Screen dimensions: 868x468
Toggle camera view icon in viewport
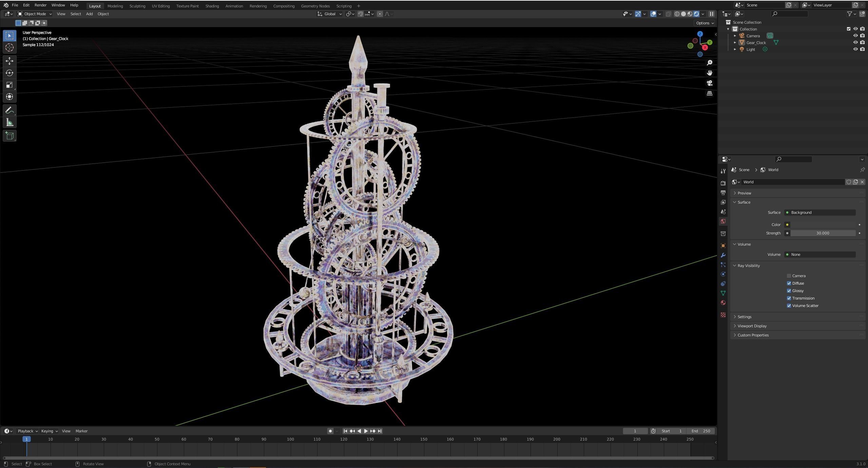click(x=709, y=83)
